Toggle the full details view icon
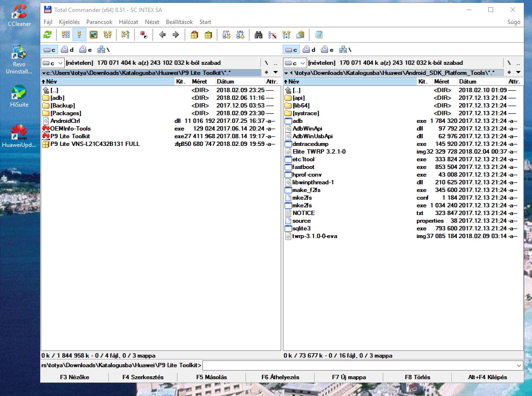 pos(80,35)
